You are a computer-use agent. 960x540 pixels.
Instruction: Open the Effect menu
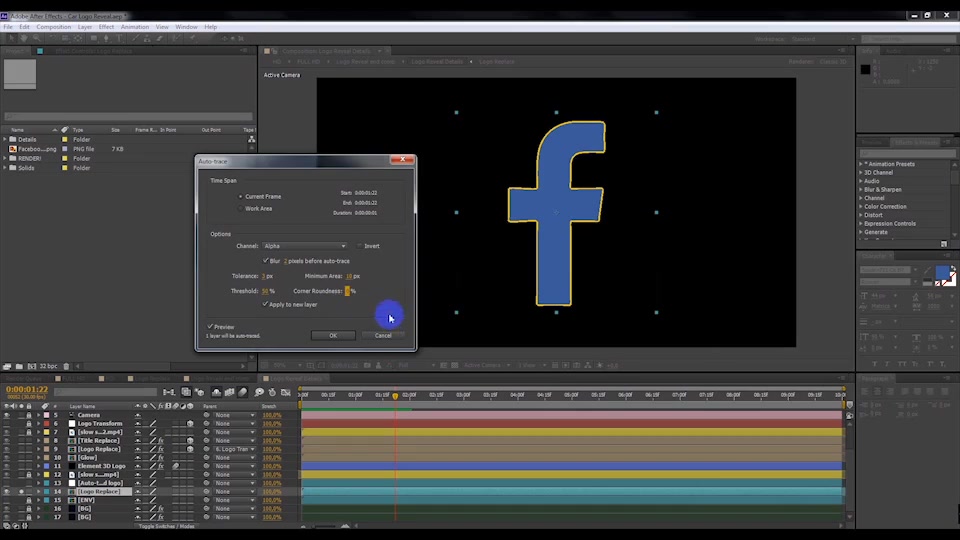[106, 27]
